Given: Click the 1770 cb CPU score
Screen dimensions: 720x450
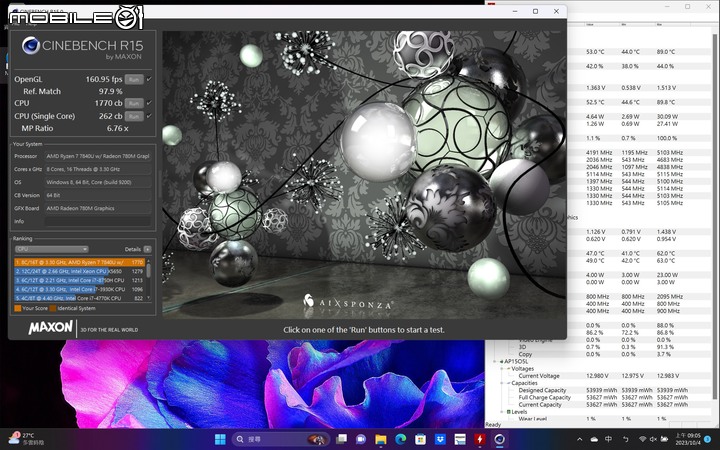Looking at the screenshot, I should click(x=108, y=103).
